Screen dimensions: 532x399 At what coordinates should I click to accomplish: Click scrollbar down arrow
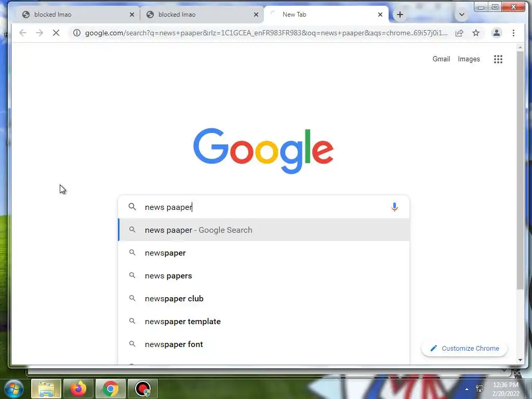[521, 360]
